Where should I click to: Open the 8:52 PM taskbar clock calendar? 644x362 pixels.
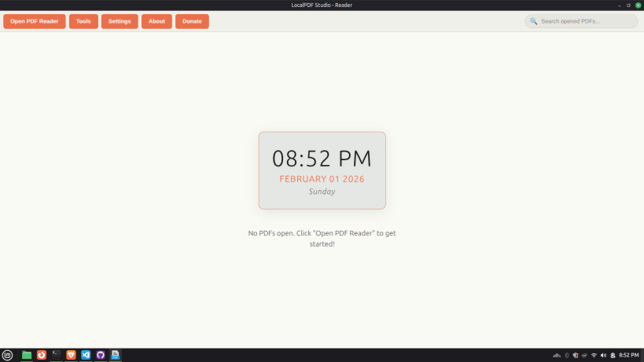coord(629,355)
